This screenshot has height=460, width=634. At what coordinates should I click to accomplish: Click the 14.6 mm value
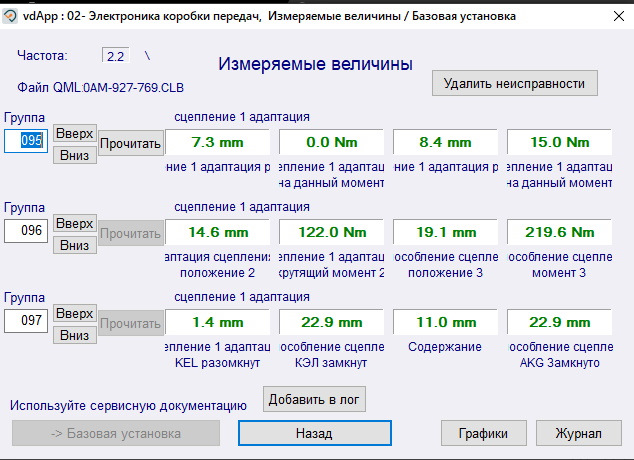218,232
